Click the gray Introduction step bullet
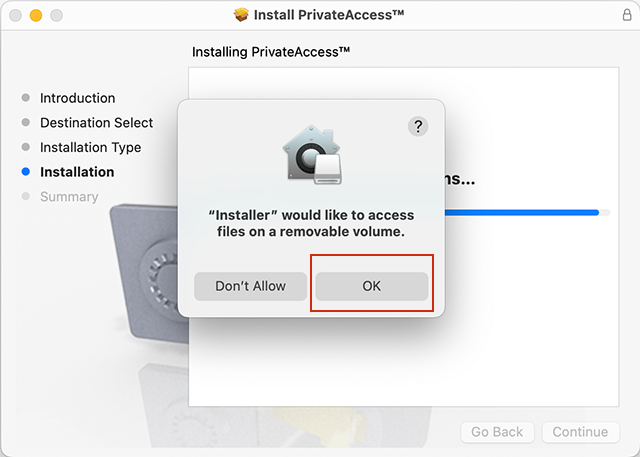Viewport: 640px width, 457px height. [x=26, y=98]
